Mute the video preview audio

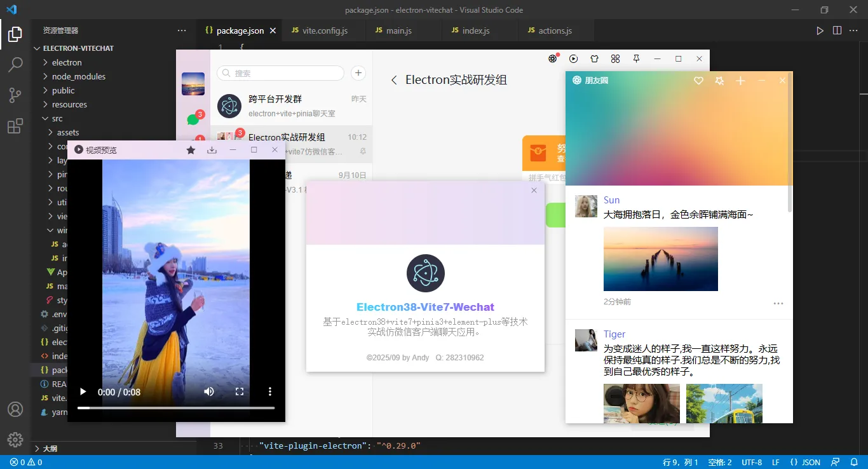(x=209, y=391)
